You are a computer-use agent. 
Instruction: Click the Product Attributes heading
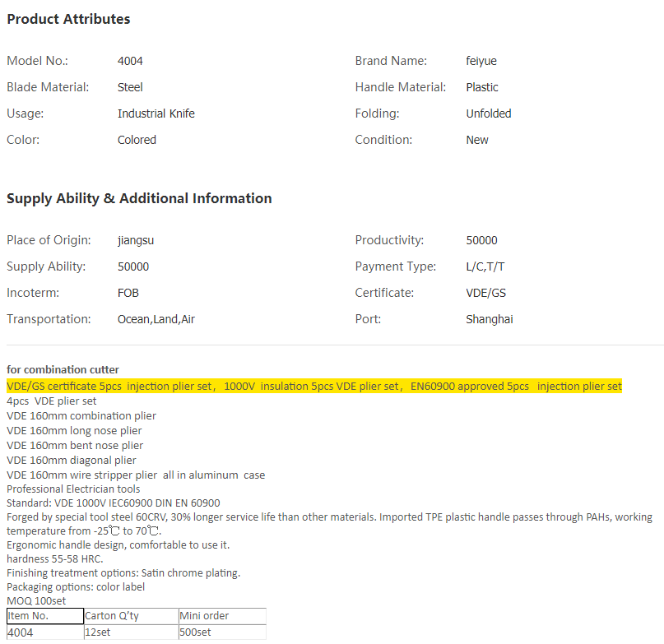(x=68, y=19)
